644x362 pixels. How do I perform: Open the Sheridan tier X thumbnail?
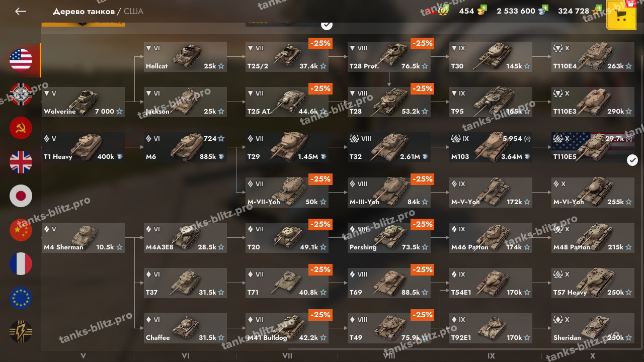click(593, 328)
